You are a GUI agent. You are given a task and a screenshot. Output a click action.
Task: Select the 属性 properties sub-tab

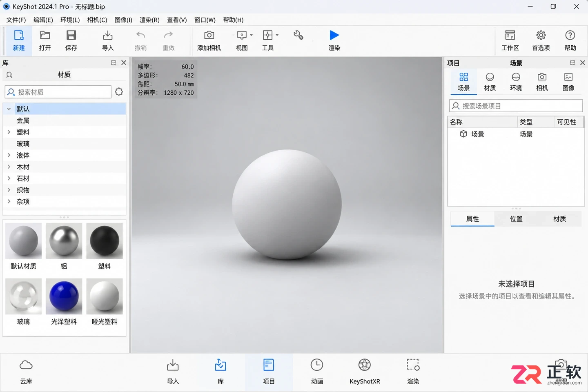pos(472,219)
